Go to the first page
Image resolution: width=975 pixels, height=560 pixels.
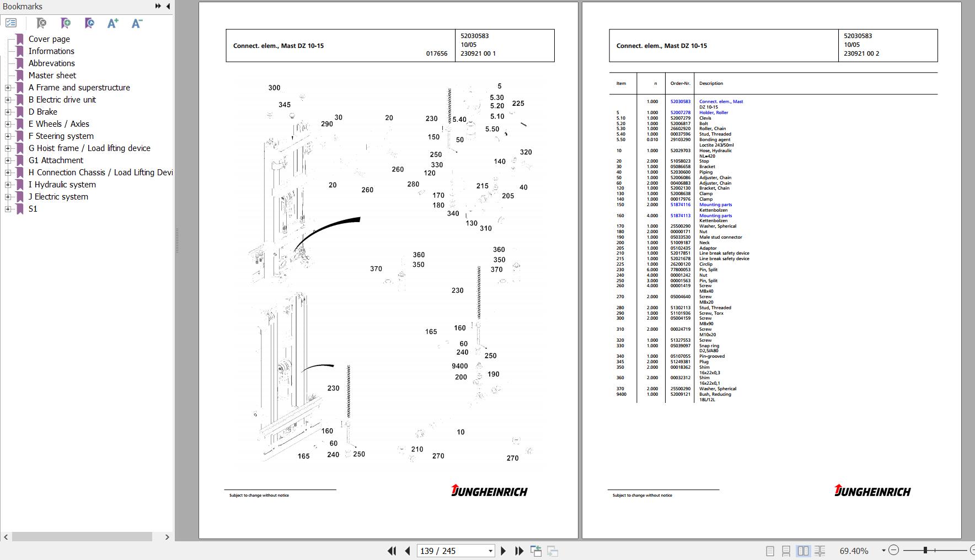tap(392, 551)
